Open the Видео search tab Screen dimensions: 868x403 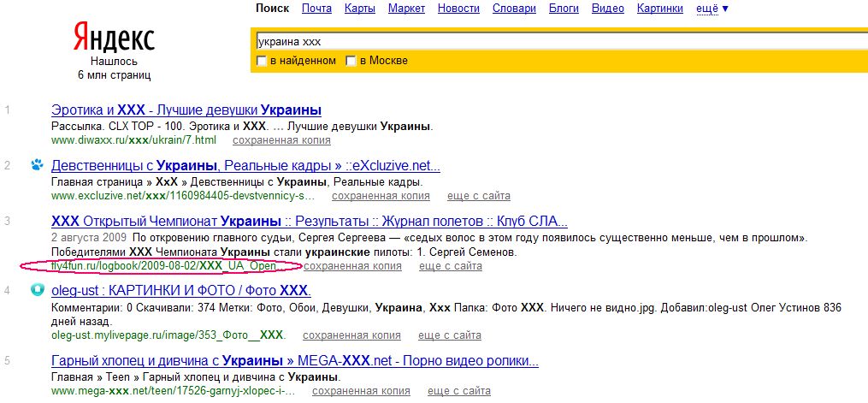point(607,9)
